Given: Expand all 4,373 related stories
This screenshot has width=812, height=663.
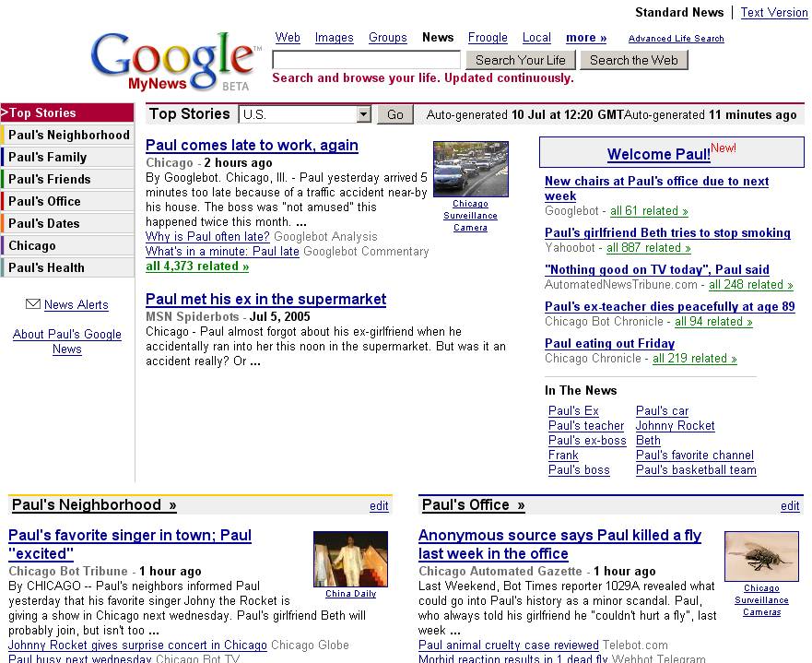Looking at the screenshot, I should pos(197,266).
